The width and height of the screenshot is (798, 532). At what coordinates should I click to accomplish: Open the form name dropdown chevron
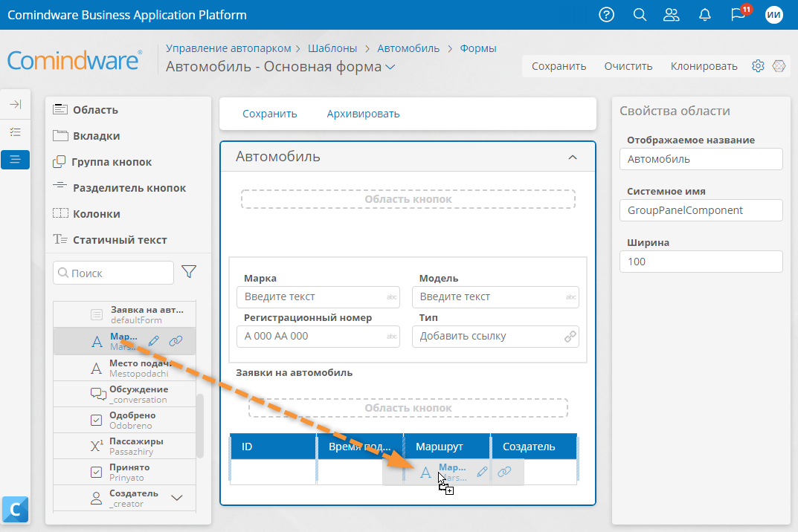(390, 67)
